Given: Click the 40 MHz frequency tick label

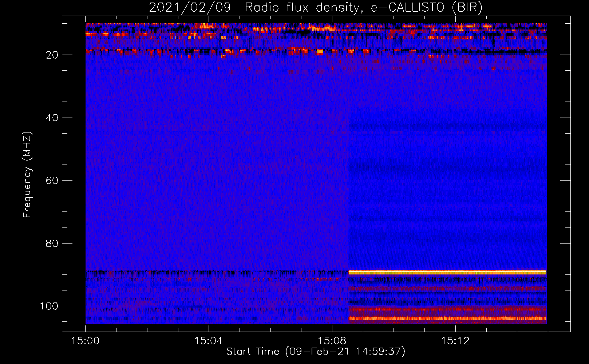Looking at the screenshot, I should 52,118.
